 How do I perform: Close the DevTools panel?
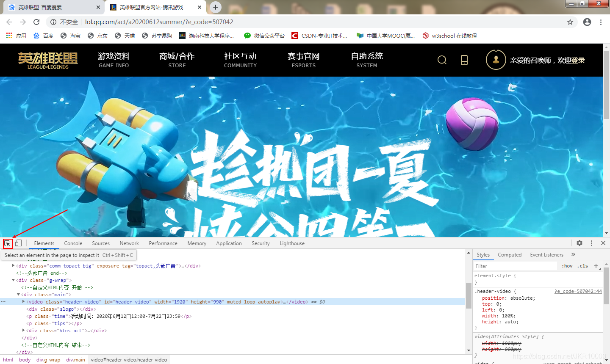603,243
